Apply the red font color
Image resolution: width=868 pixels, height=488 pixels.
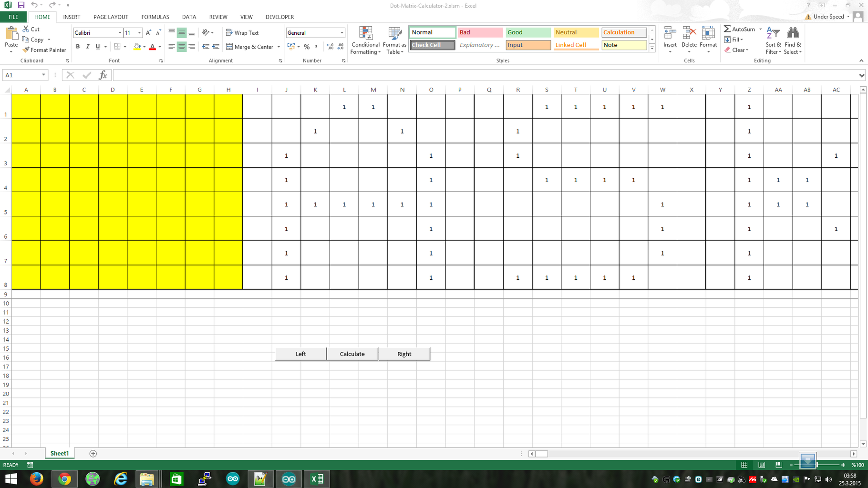153,47
